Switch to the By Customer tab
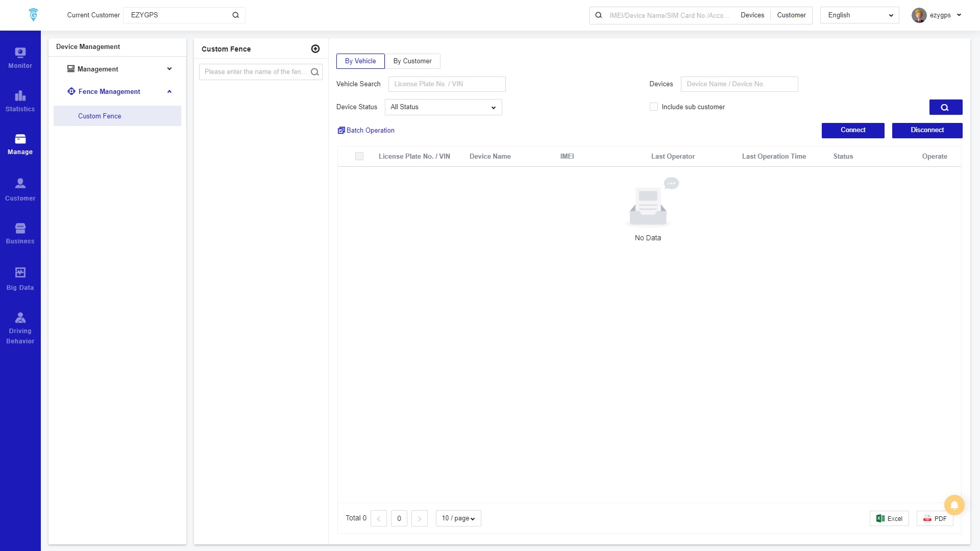The width and height of the screenshot is (980, 551). pos(412,61)
